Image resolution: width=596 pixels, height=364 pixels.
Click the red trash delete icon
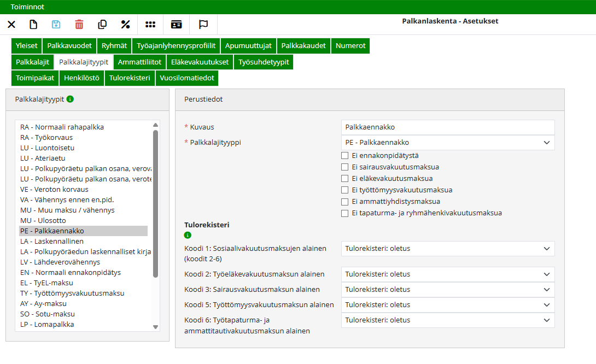point(79,24)
